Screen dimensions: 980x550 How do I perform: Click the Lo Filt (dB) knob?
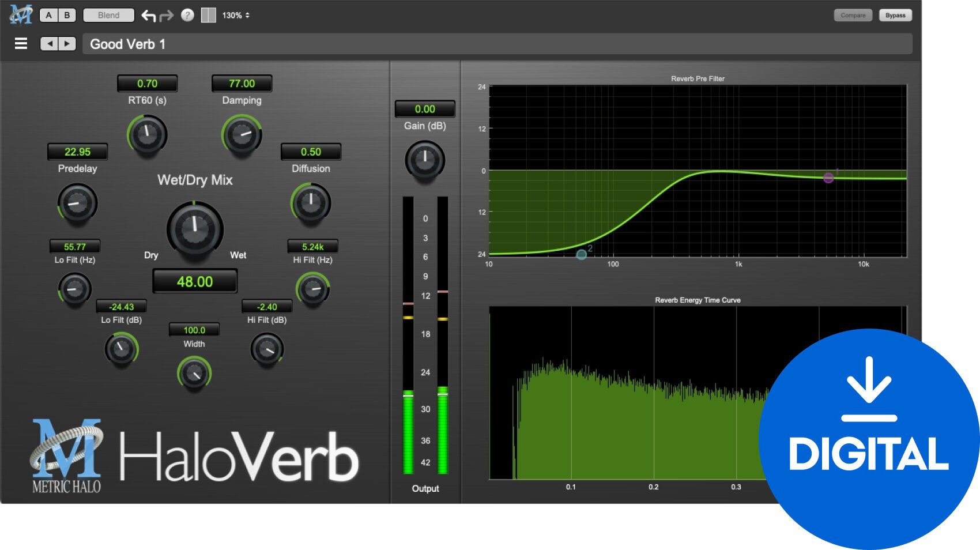[121, 349]
